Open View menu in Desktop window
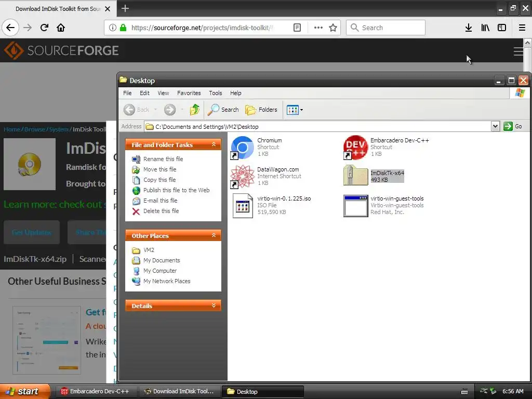Screen dimensions: 532x399 pyautogui.click(x=163, y=93)
